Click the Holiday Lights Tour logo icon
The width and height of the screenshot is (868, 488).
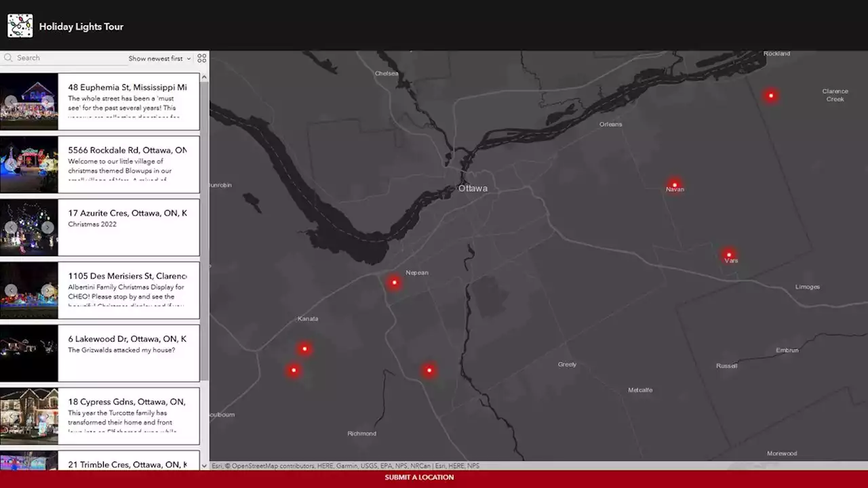tap(20, 26)
